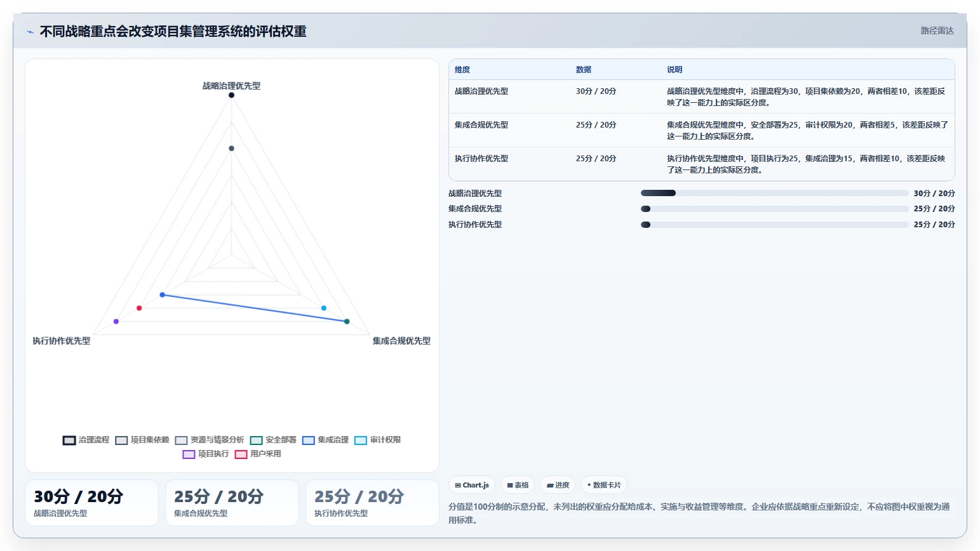The width and height of the screenshot is (980, 551).
Task: Click the footnote beginning 分值是100分制的示意分配
Action: 699,514
